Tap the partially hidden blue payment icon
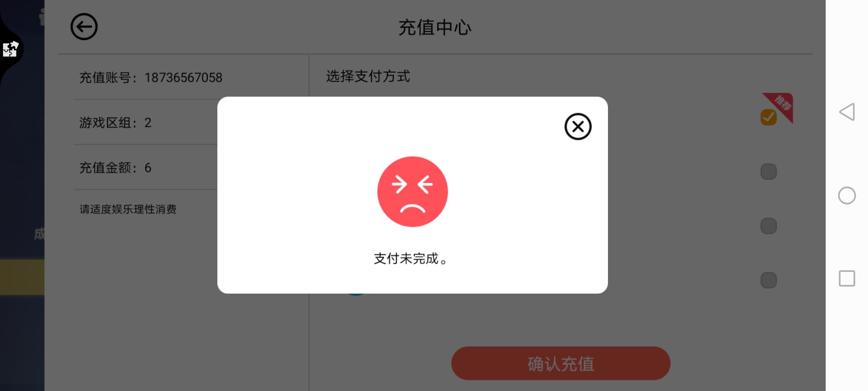Viewport: 868px width, 391px height. (x=356, y=294)
